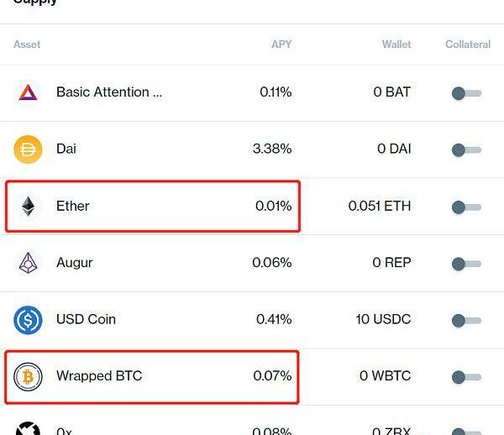Select the Wrapped BTC asset name

coord(99,376)
